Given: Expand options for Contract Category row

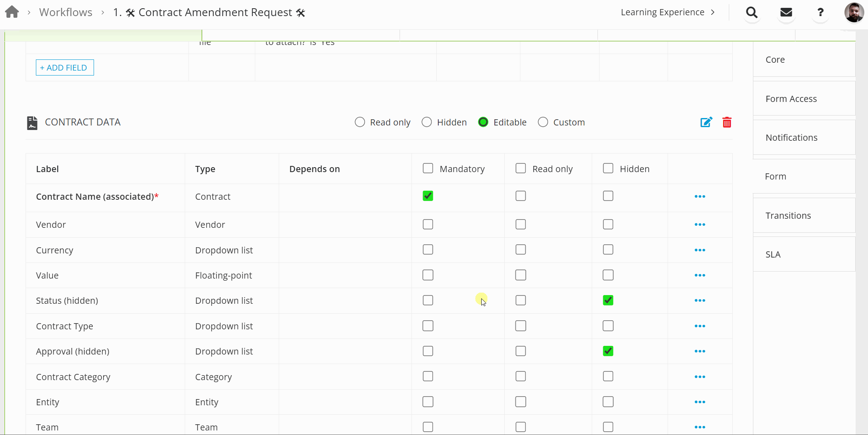Looking at the screenshot, I should (x=700, y=377).
